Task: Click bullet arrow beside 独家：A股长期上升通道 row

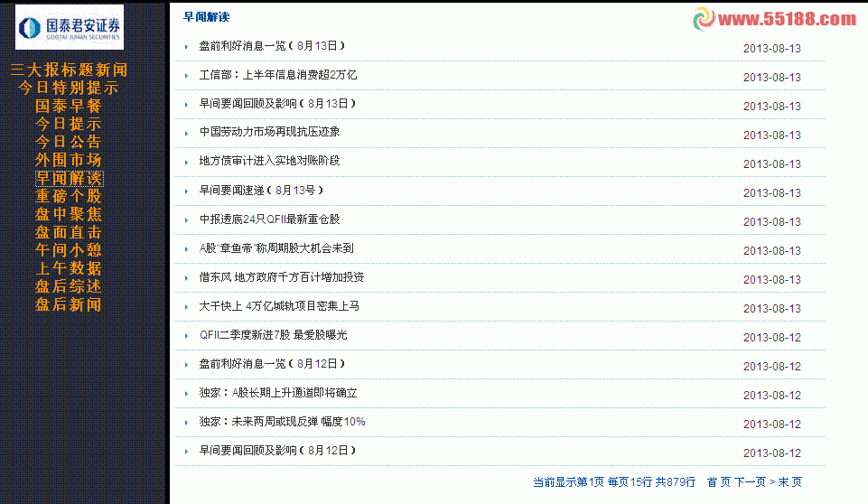Action: 187,394
